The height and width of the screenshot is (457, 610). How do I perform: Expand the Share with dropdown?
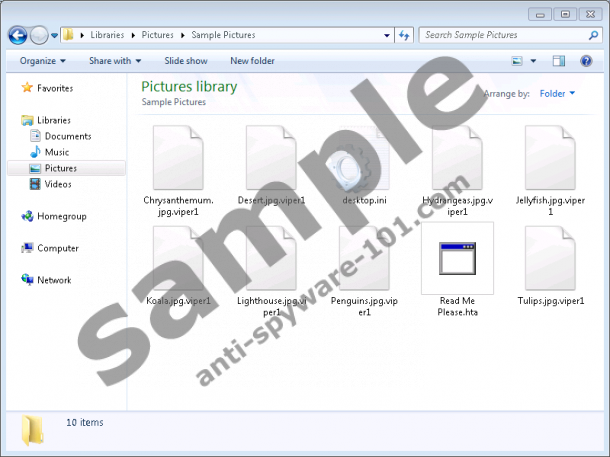(x=115, y=61)
